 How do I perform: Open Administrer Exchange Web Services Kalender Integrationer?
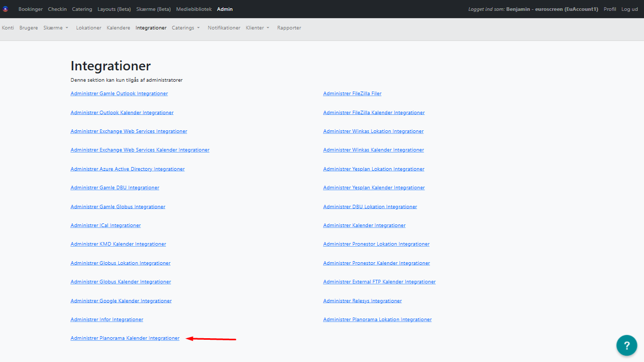pos(140,150)
